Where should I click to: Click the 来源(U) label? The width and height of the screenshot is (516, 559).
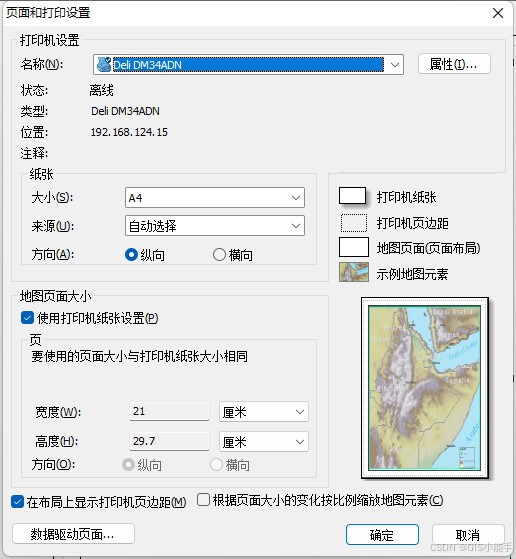52,226
